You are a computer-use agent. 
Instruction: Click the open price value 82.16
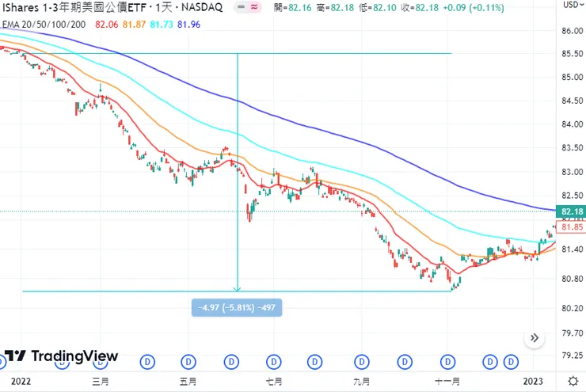tap(299, 7)
